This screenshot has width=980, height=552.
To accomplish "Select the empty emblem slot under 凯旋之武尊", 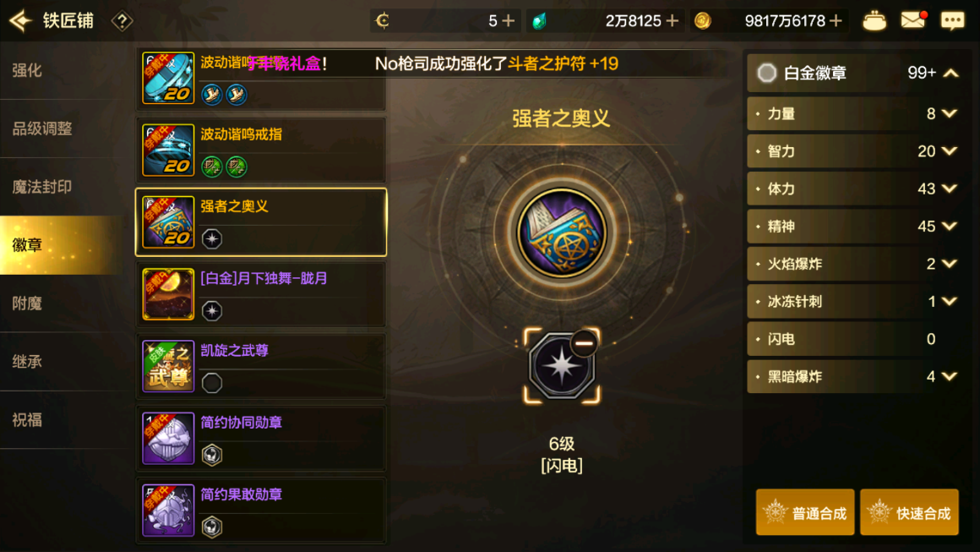I will 212,383.
